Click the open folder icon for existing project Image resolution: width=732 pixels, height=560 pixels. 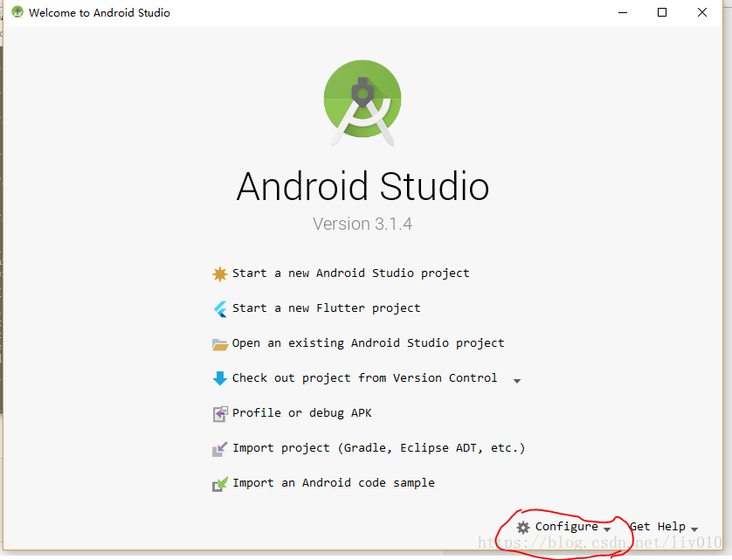[219, 343]
